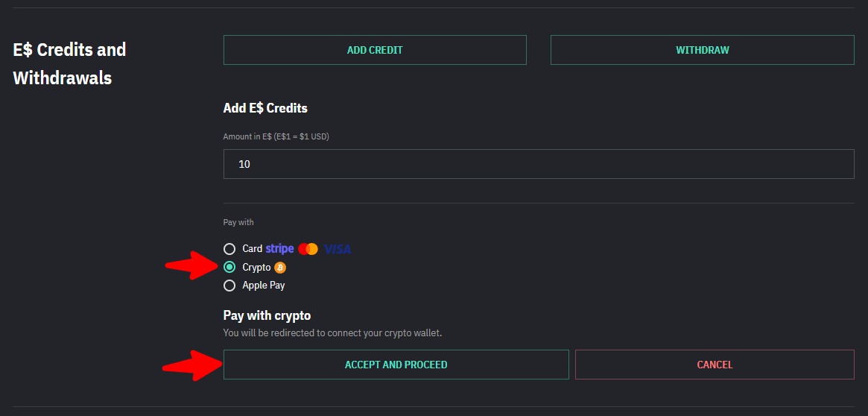Click the Bitcoin coin icon
This screenshot has width=868, height=416.
point(280,267)
